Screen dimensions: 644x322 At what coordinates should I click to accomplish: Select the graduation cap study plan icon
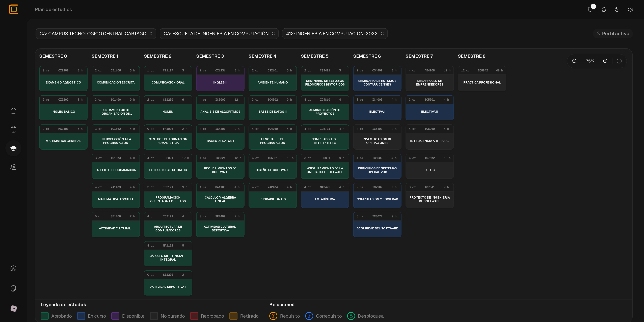click(x=13, y=148)
